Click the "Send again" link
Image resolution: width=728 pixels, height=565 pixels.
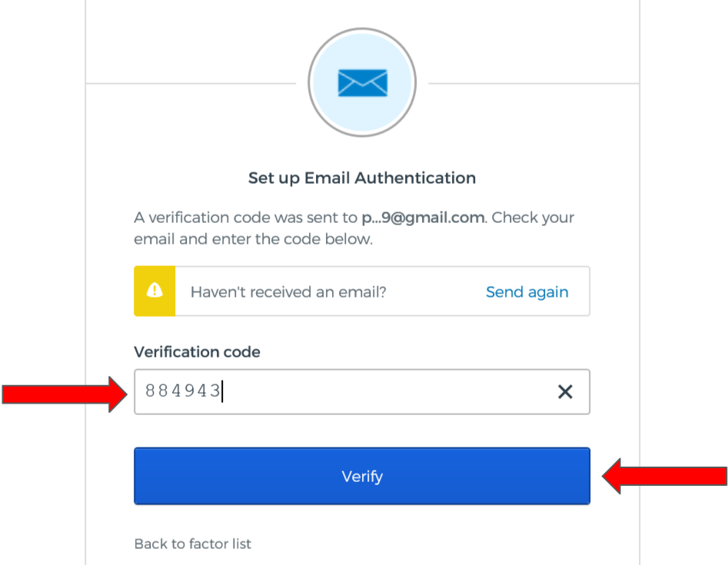(x=527, y=292)
